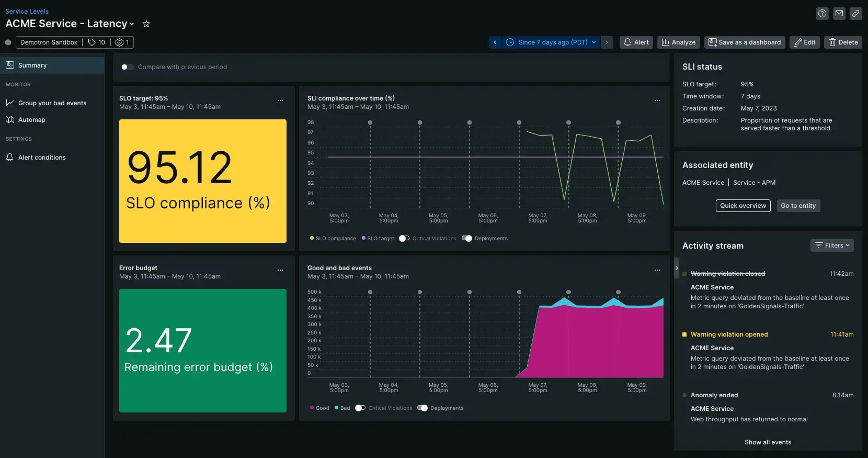Click the yellow 95.12 SLO compliance tile
Image resolution: width=868 pixels, height=458 pixels.
203,181
